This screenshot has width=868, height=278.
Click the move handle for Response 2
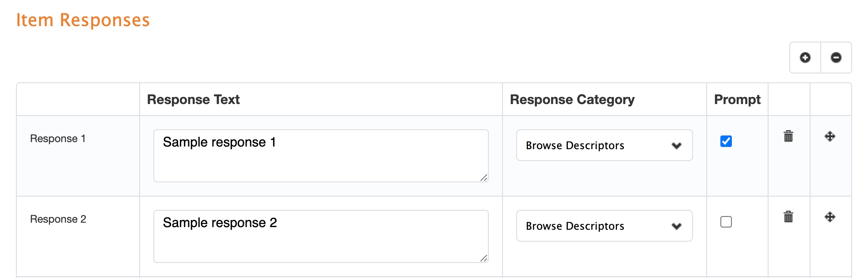[830, 217]
